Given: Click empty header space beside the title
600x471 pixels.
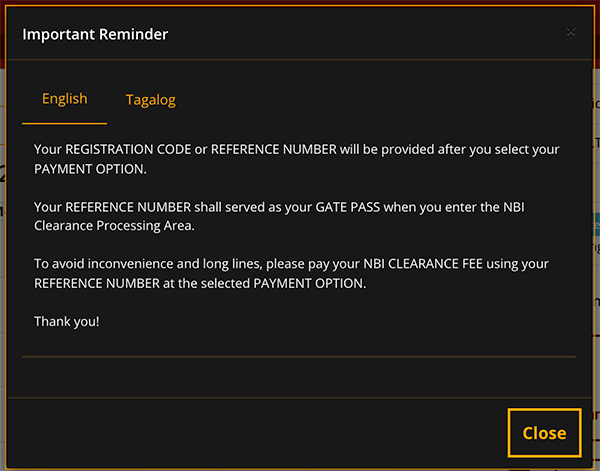Looking at the screenshot, I should (364, 34).
